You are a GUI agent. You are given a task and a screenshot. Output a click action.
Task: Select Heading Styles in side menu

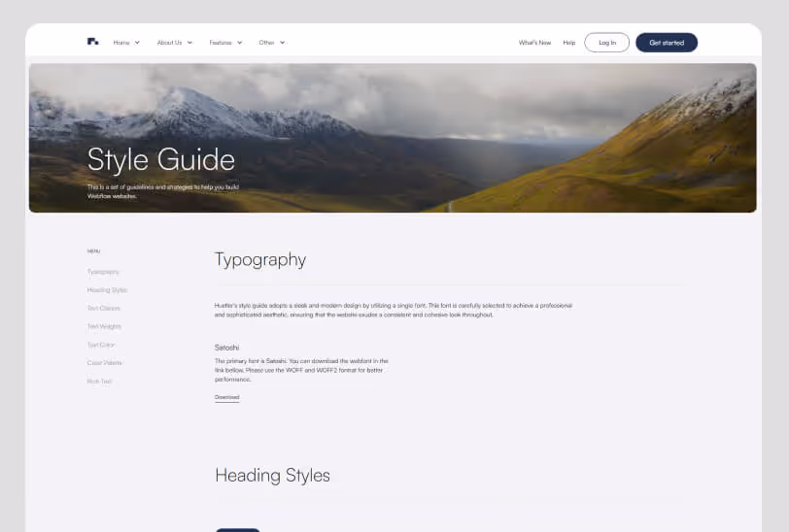point(107,290)
